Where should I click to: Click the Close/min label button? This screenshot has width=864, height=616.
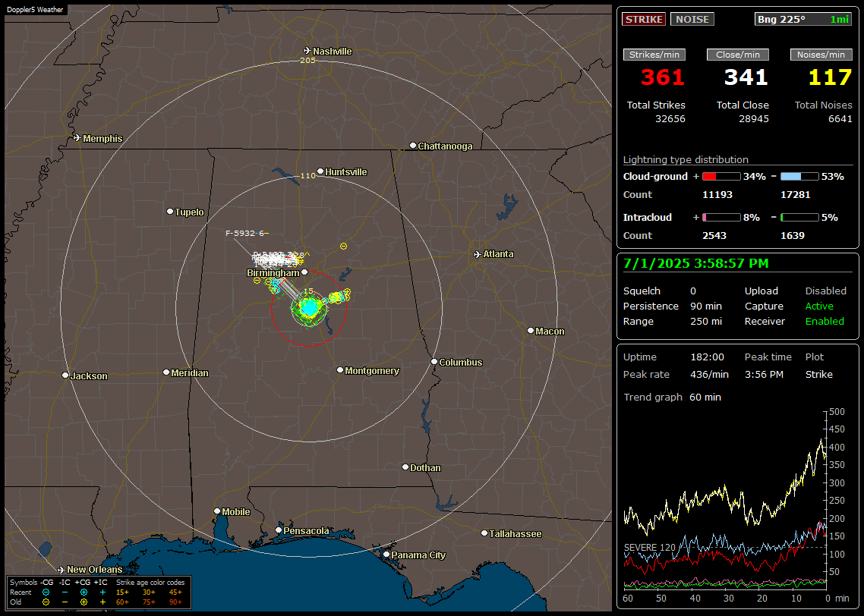coord(738,55)
